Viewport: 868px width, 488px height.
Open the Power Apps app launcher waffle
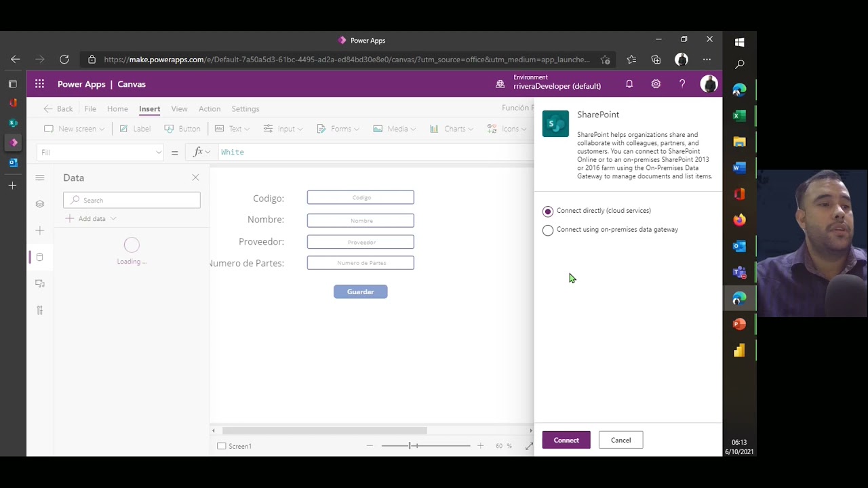pyautogui.click(x=40, y=84)
